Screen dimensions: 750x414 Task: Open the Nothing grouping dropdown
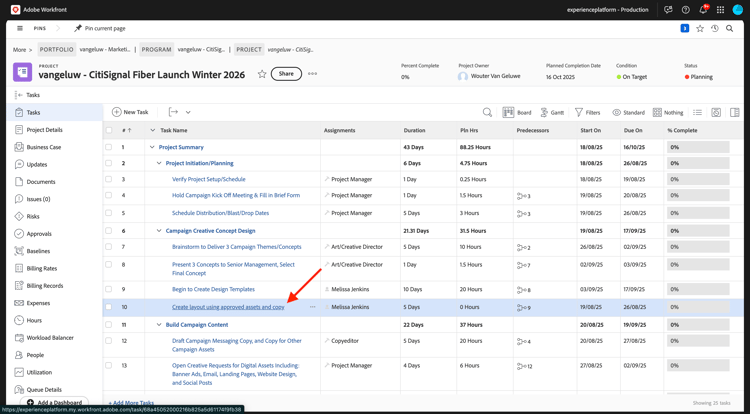coord(668,113)
